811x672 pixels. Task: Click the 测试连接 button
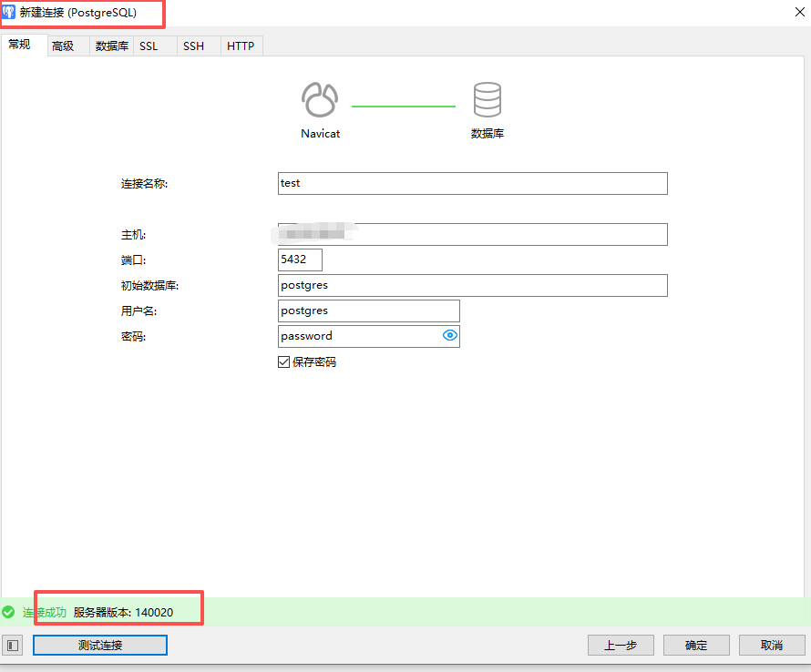tap(100, 646)
